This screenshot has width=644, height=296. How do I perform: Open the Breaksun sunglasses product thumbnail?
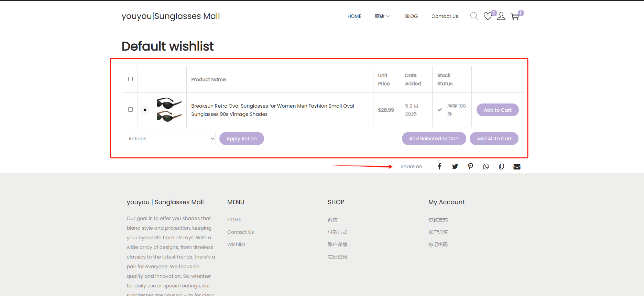pos(169,110)
